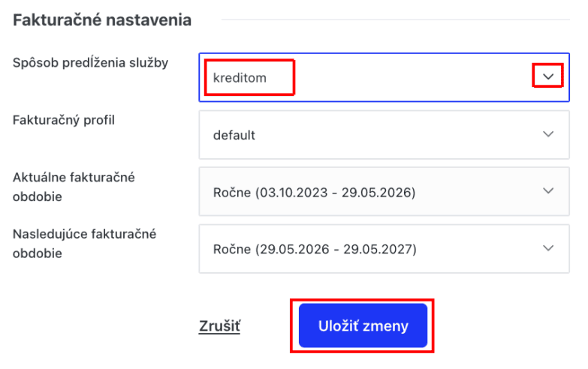Cancel via the Zrušiť link
588x369 pixels.
[219, 326]
